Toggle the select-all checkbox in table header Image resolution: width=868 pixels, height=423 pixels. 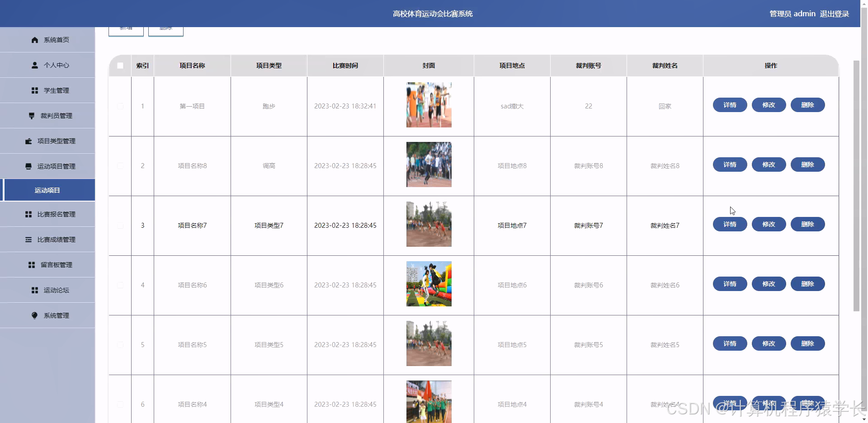click(x=120, y=66)
